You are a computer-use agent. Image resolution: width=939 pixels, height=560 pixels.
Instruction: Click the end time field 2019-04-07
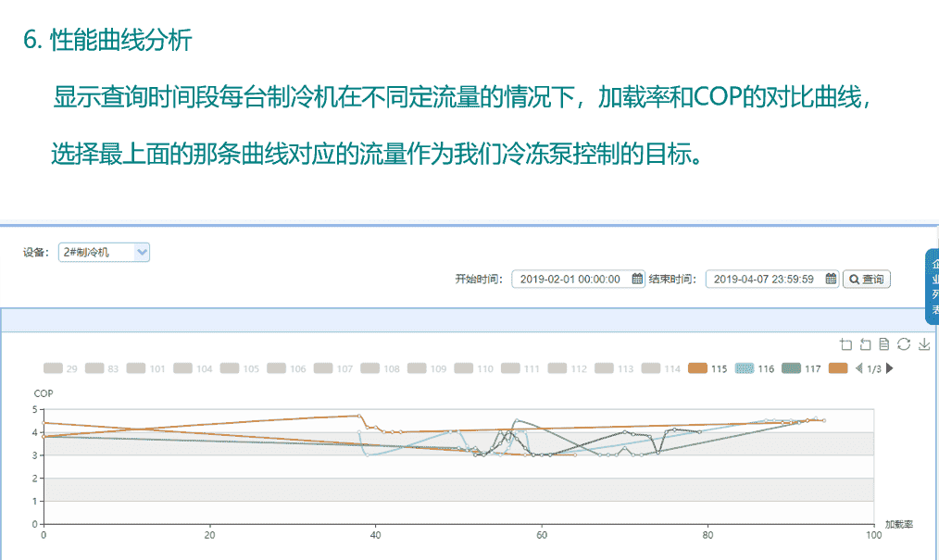(x=771, y=279)
